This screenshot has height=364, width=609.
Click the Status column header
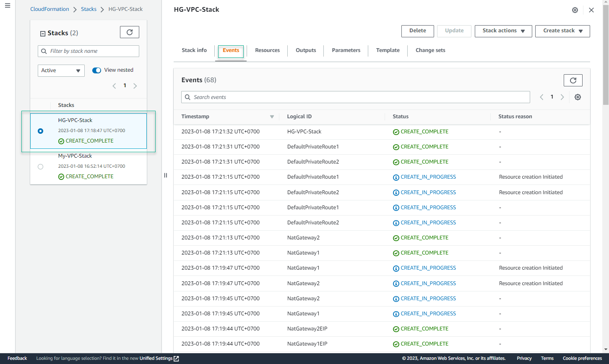point(401,117)
